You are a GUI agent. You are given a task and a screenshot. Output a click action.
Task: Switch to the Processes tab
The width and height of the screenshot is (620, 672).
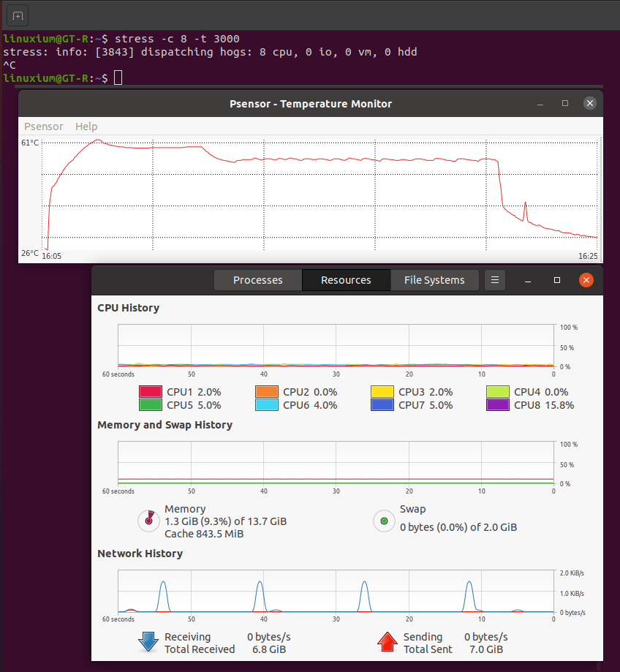pyautogui.click(x=258, y=280)
